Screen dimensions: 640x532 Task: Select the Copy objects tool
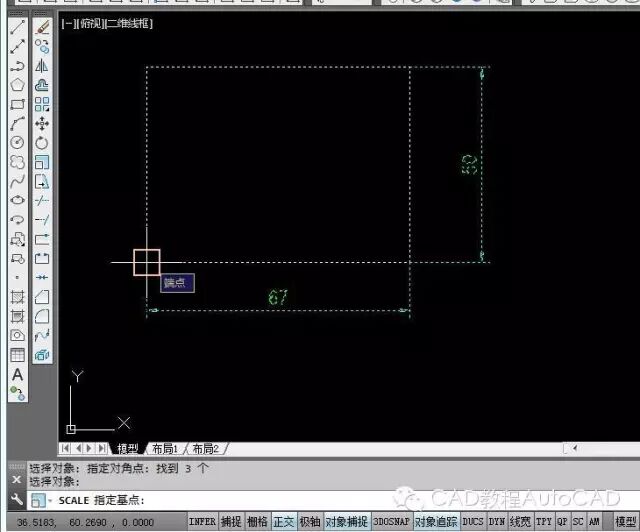[42, 46]
